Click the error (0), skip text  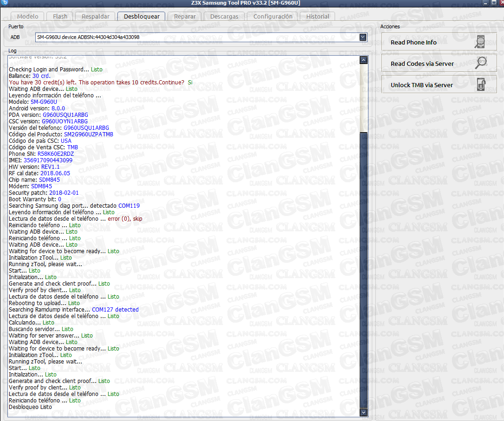coord(125,219)
